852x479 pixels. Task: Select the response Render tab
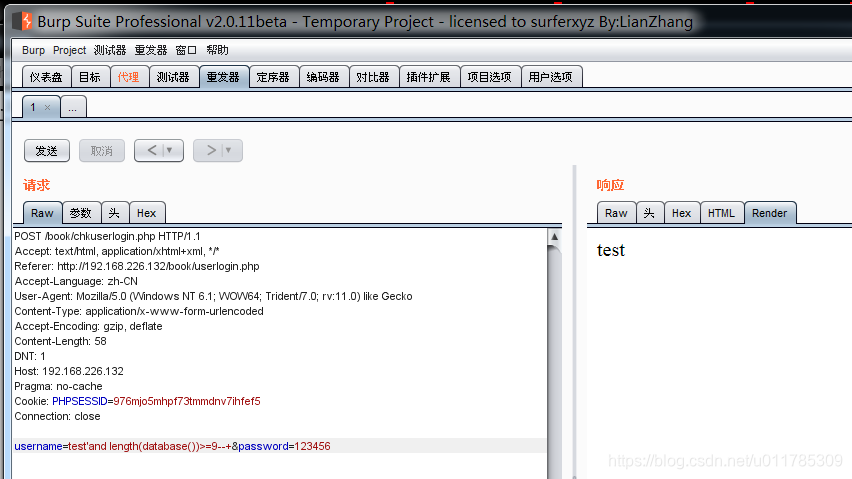(x=769, y=213)
